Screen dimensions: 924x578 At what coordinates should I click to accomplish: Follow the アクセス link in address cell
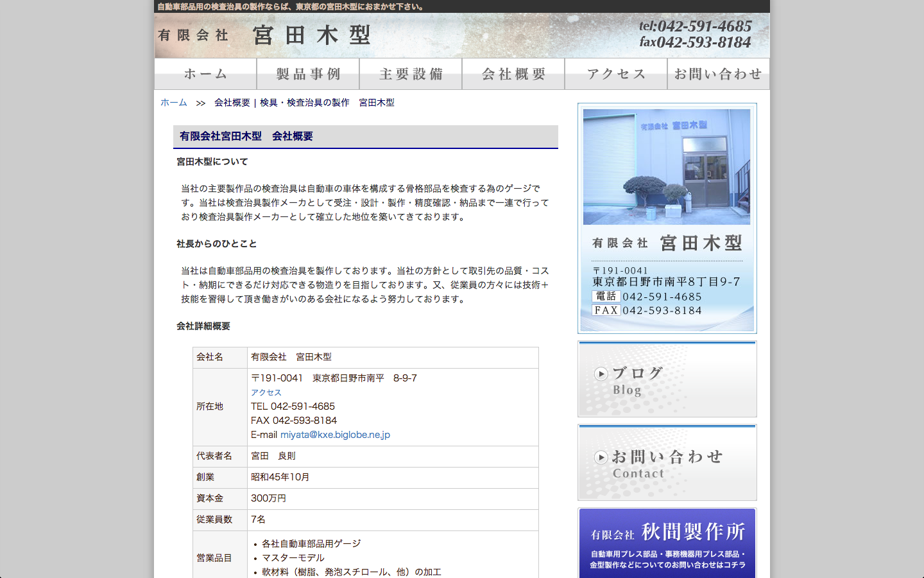click(x=266, y=392)
